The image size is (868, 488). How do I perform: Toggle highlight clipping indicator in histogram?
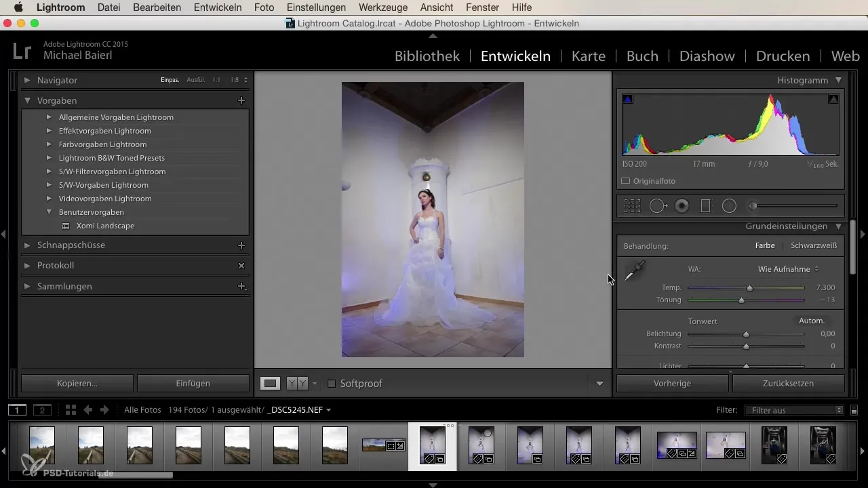click(833, 99)
